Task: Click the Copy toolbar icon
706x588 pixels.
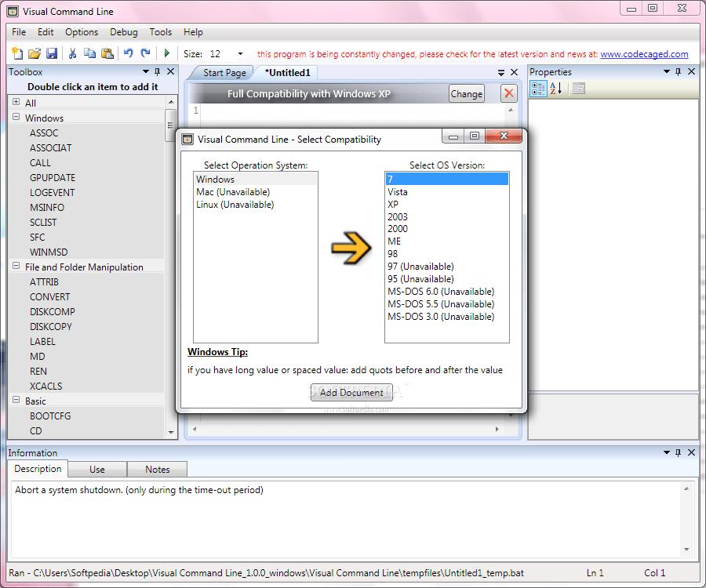Action: (89, 53)
